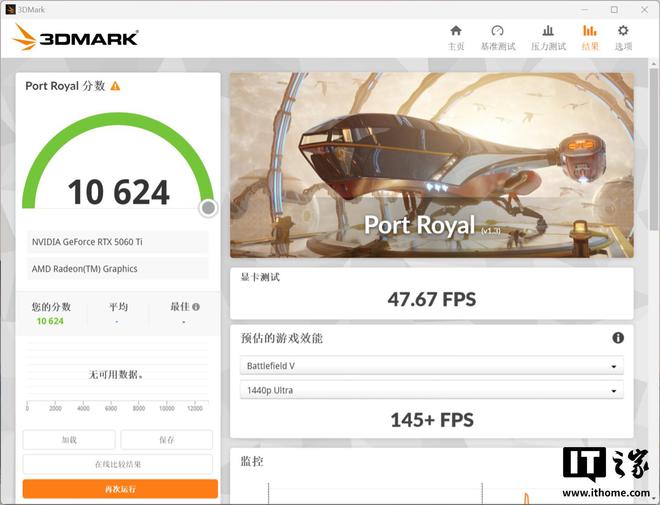Open the 压力测试 stress test tab
Image resolution: width=660 pixels, height=505 pixels.
[548, 38]
